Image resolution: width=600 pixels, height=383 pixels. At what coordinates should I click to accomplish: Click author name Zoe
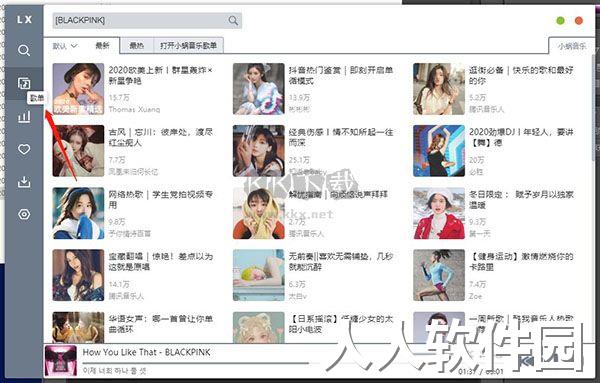(x=476, y=296)
